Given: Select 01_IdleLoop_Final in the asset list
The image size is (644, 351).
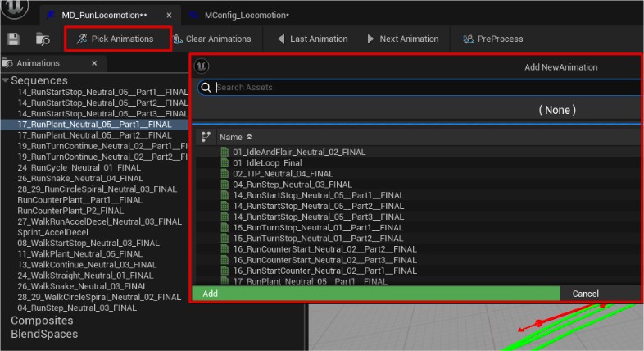Looking at the screenshot, I should 267,162.
